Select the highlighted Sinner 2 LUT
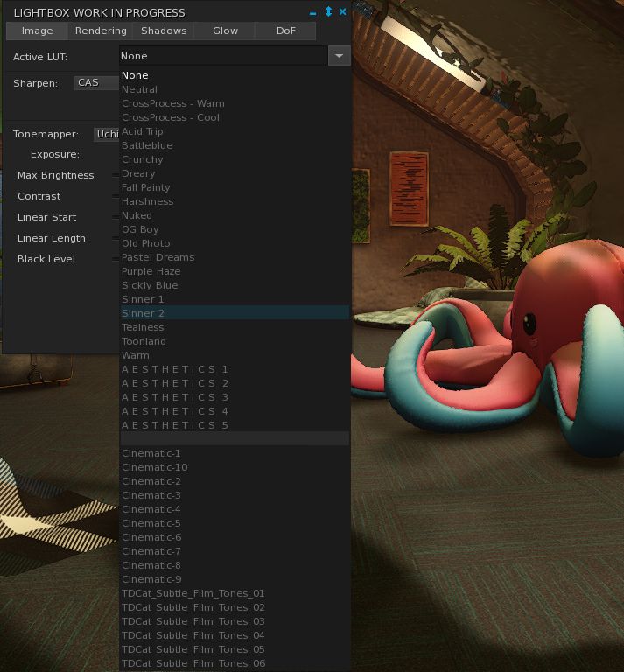The height and width of the screenshot is (672, 624). [235, 313]
